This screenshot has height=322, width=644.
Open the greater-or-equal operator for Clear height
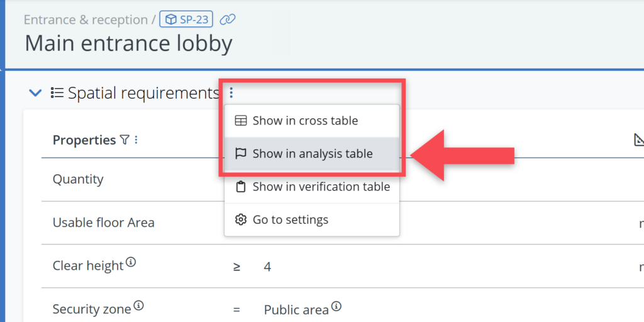pyautogui.click(x=236, y=267)
